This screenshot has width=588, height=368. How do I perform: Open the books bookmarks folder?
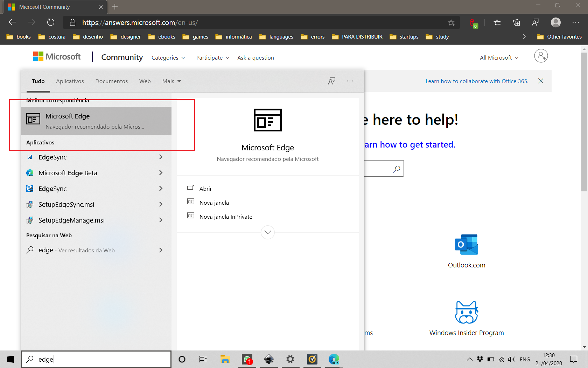coord(19,37)
